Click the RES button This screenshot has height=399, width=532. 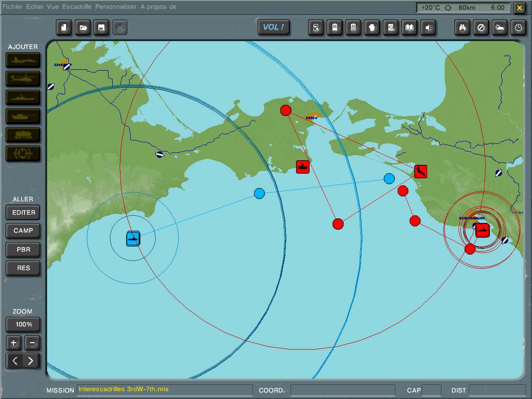coord(23,268)
